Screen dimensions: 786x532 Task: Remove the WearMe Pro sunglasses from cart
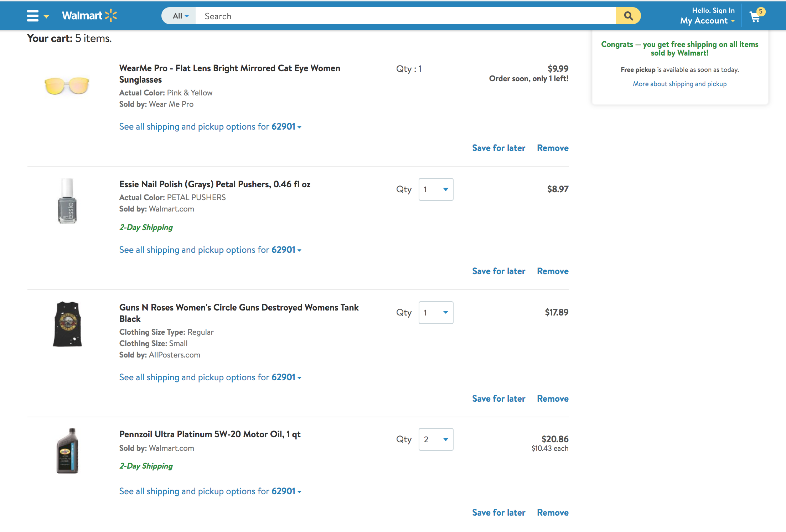coord(553,148)
